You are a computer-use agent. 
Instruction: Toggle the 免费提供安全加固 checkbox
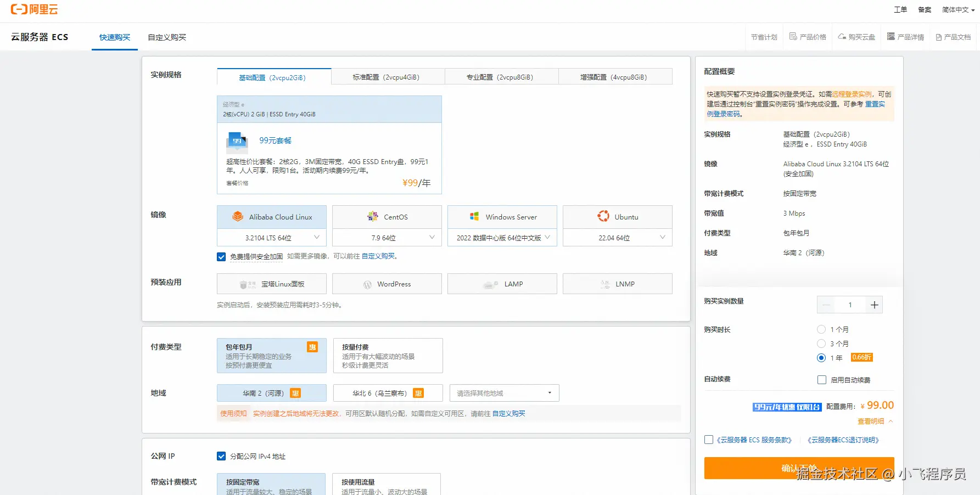click(x=221, y=257)
